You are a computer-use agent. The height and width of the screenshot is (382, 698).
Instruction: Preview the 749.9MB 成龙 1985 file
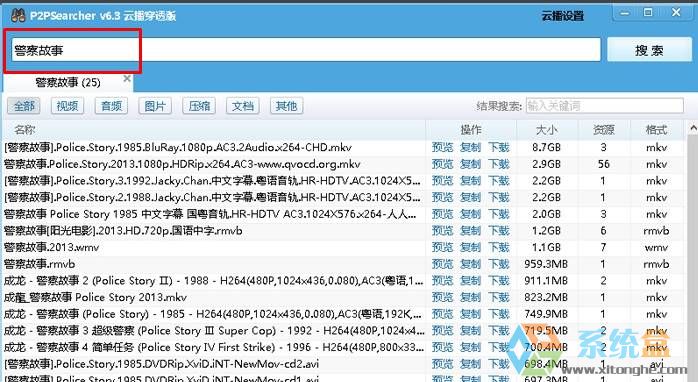coord(442,314)
